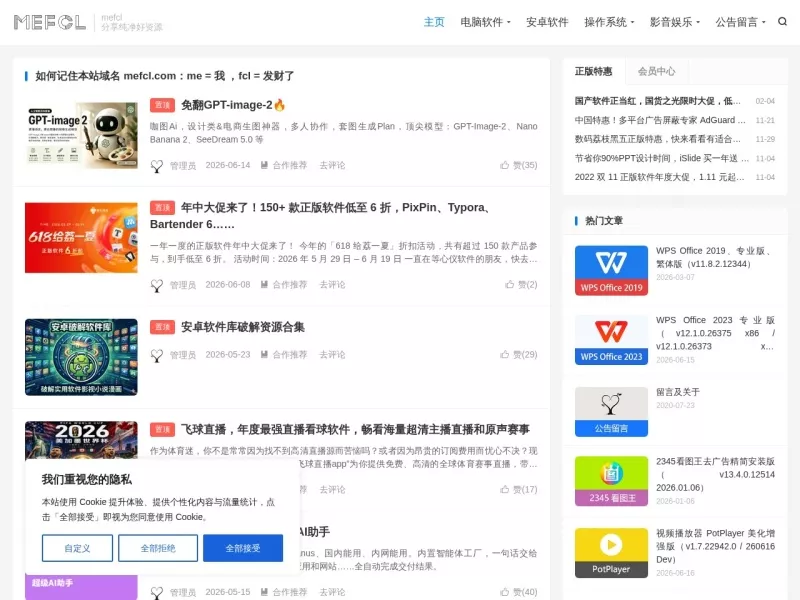Image resolution: width=800 pixels, height=600 pixels.
Task: Open WPS Office 2023 icon thumbnail
Action: pos(611,340)
